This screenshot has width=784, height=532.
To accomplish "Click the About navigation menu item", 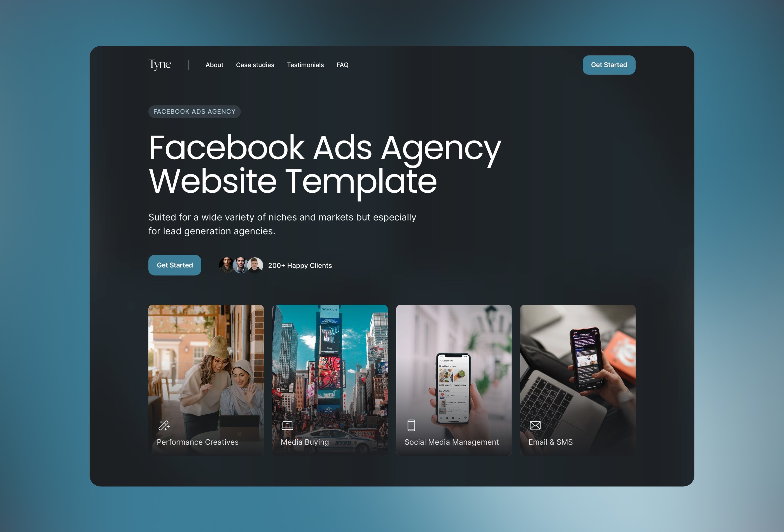I will click(x=215, y=65).
